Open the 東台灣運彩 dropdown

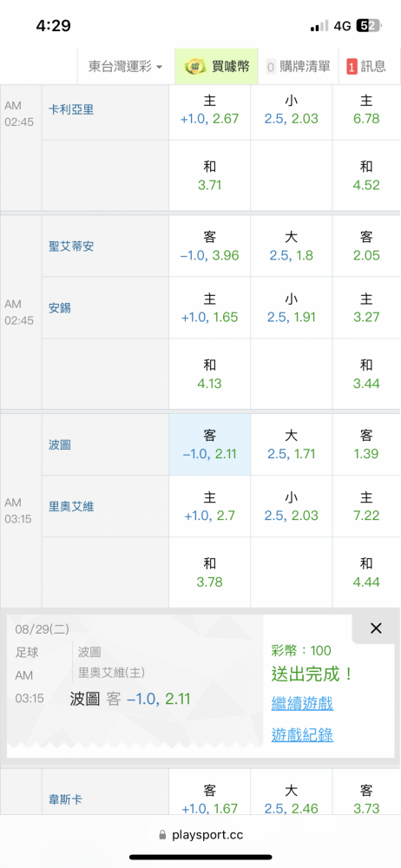point(126,67)
